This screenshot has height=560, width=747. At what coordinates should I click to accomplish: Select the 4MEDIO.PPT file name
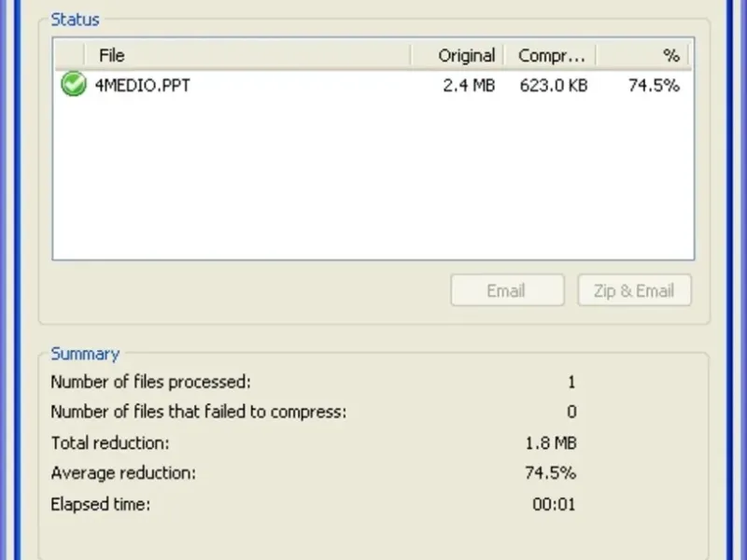pyautogui.click(x=144, y=86)
